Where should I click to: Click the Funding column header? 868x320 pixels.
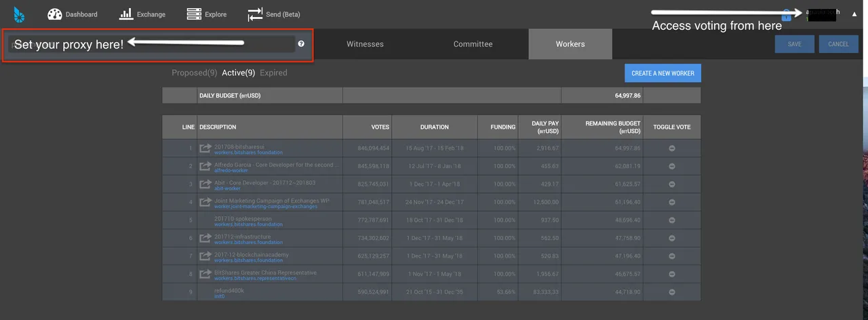(x=498, y=127)
